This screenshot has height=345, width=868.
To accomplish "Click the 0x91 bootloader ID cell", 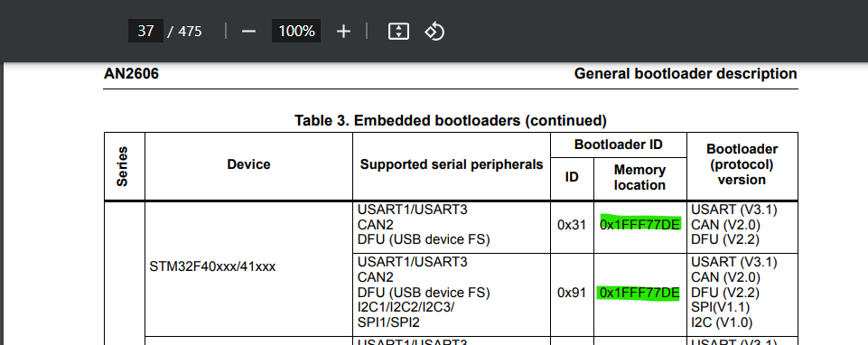I will pos(571,293).
